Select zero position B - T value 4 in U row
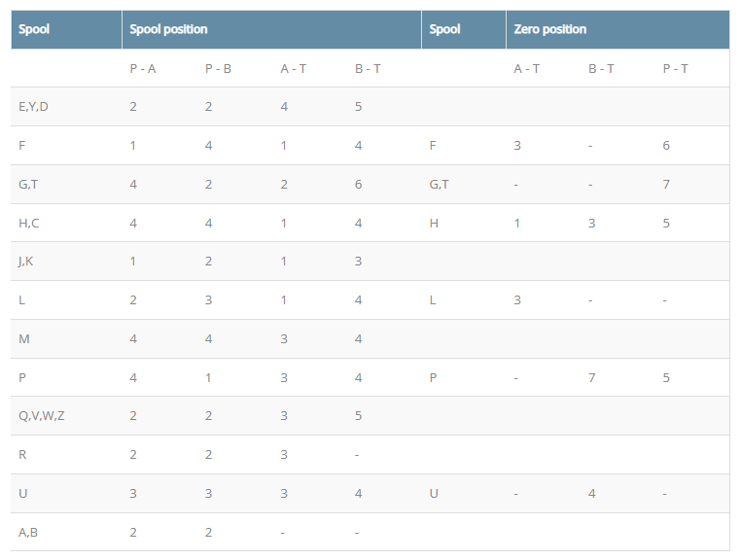The height and width of the screenshot is (560, 741). pyautogui.click(x=591, y=494)
